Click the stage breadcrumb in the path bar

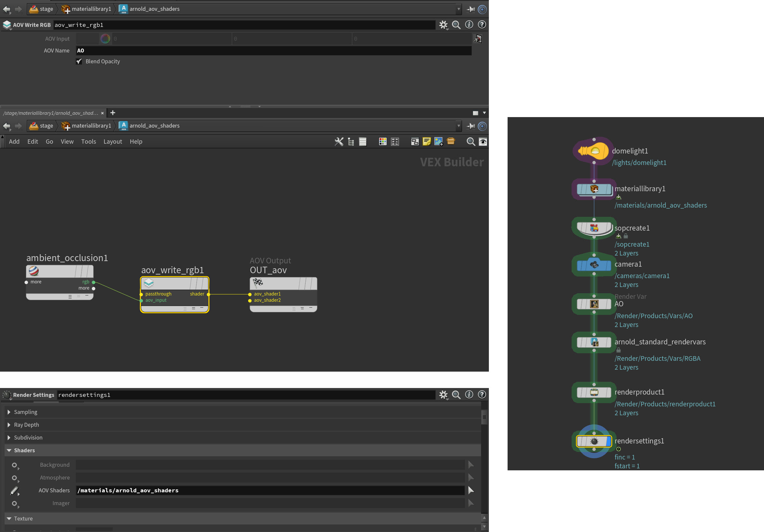(x=46, y=9)
